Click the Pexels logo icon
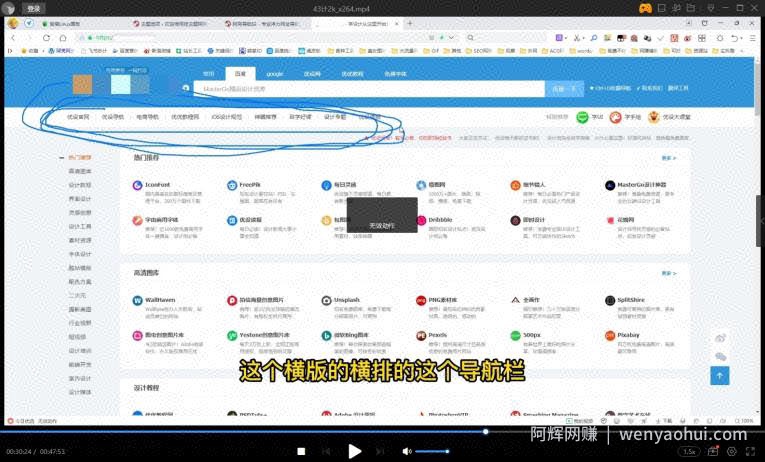 (x=421, y=336)
